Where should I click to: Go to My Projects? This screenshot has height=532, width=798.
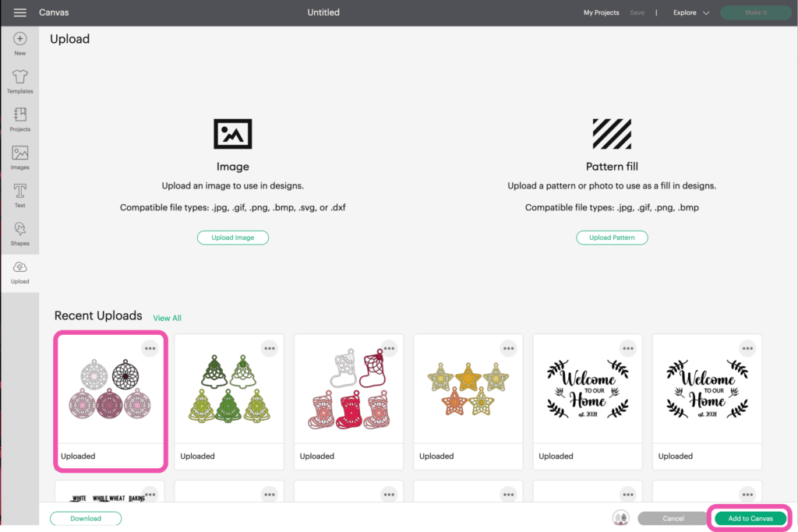(601, 12)
